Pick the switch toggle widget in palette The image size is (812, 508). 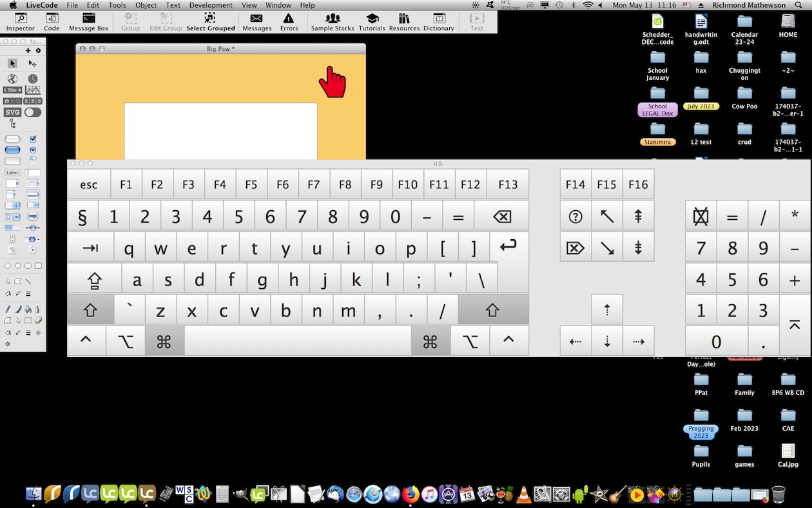32,112
